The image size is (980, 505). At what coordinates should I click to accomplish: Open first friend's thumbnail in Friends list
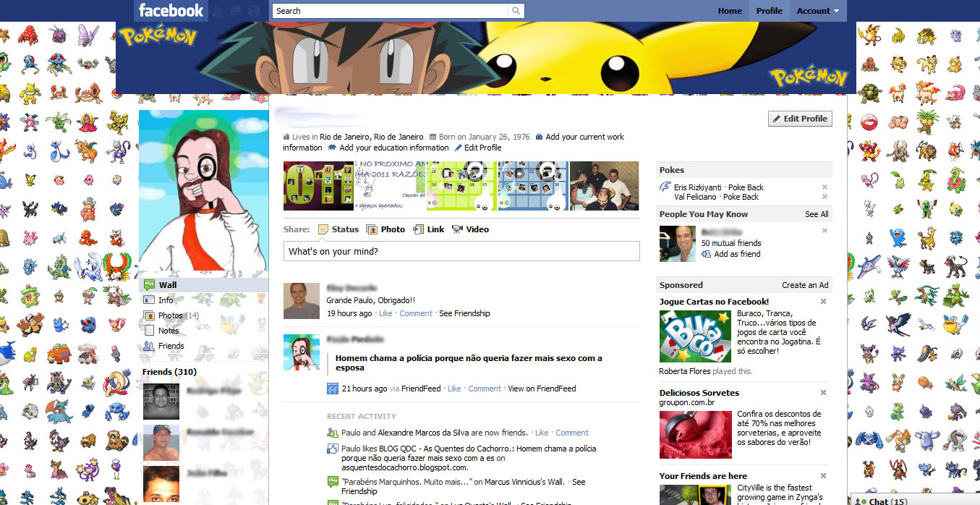point(161,402)
